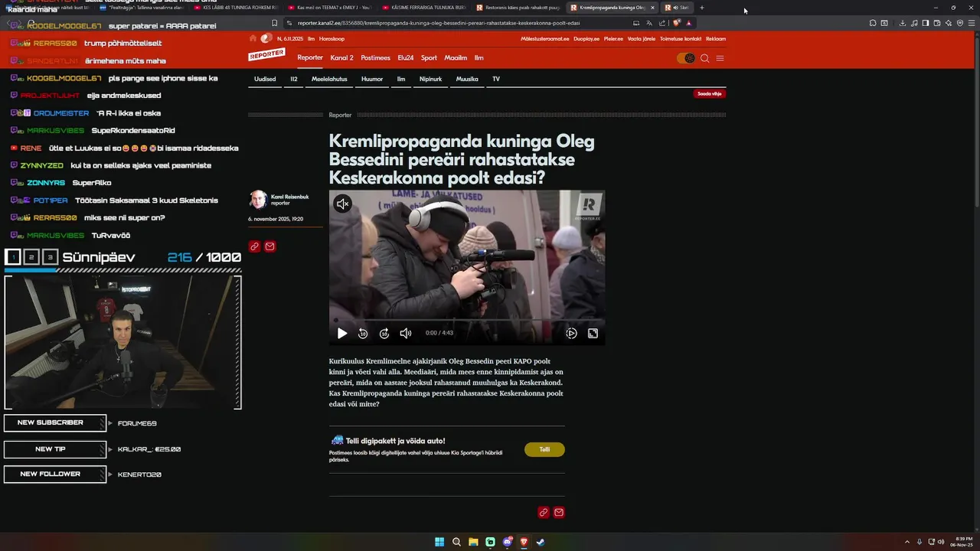Share by email icon below author
This screenshot has width=980, height=551.
pos(269,246)
